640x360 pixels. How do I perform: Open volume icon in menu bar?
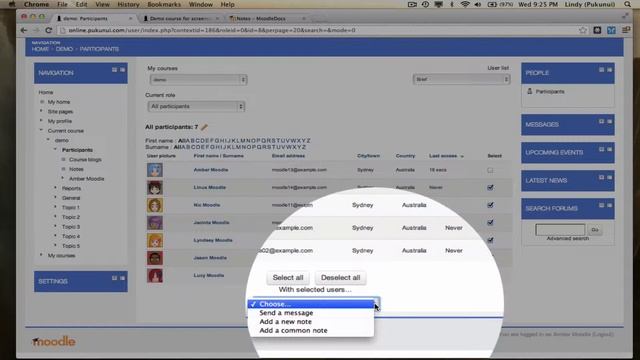[x=478, y=4]
